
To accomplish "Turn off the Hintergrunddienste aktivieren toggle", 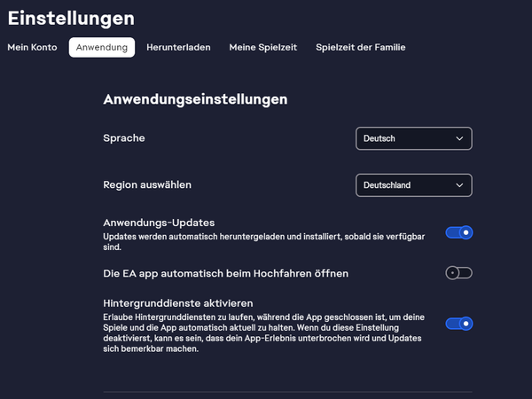I will click(x=459, y=324).
